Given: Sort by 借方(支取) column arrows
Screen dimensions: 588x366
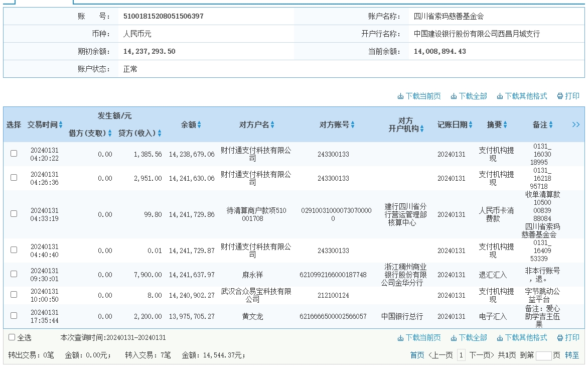Looking at the screenshot, I should click(x=110, y=133).
